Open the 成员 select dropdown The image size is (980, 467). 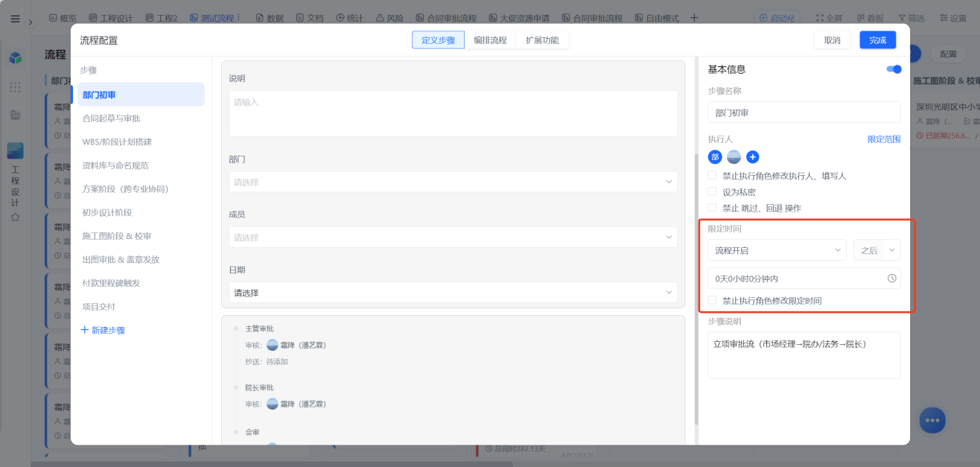point(453,238)
